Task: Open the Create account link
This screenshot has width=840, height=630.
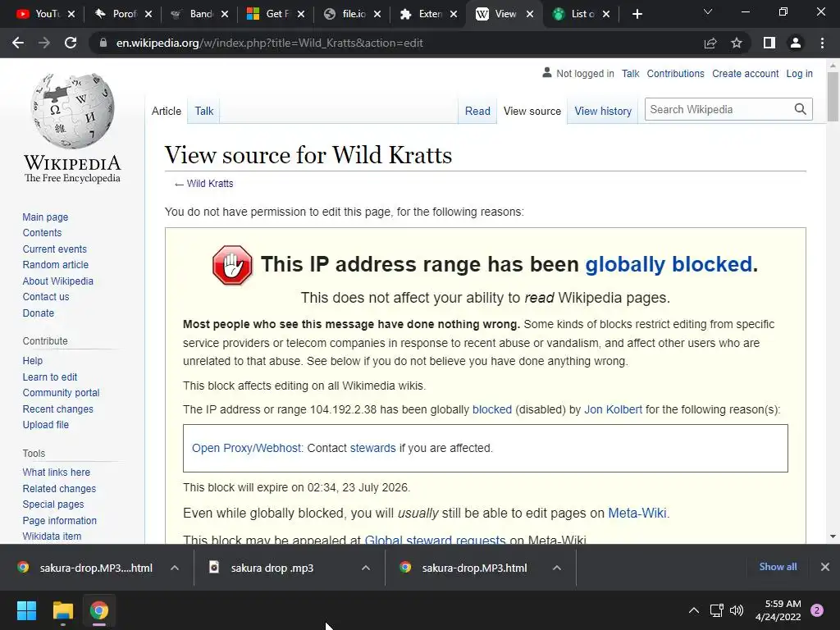Action: point(745,73)
